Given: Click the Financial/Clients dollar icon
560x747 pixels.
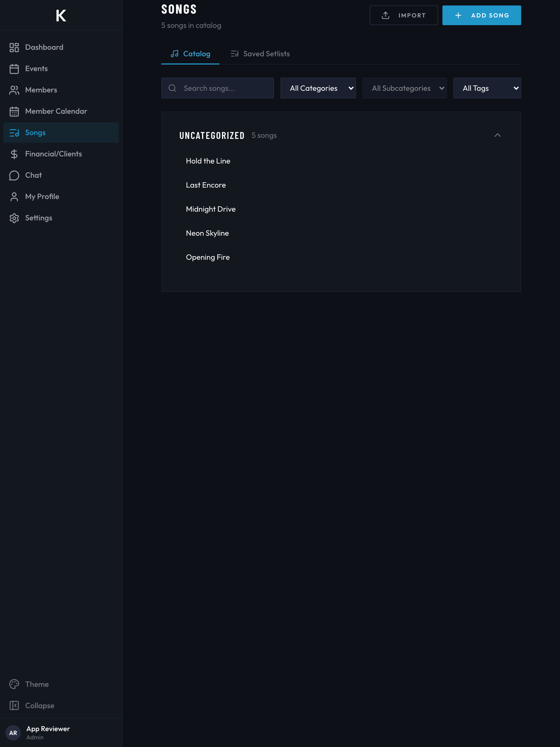Looking at the screenshot, I should click(x=14, y=154).
